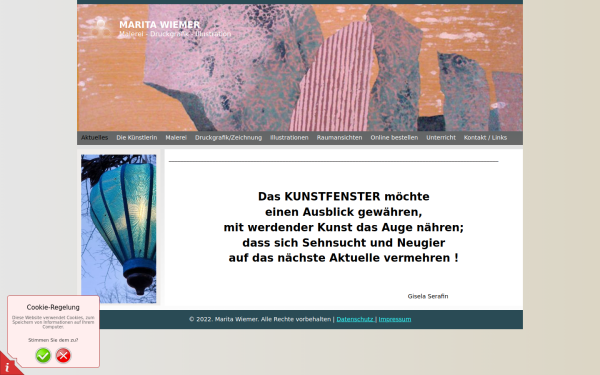Click the line 'einen Ausblick gewähren,'
Screen dimensions: 600x375
tap(344, 212)
